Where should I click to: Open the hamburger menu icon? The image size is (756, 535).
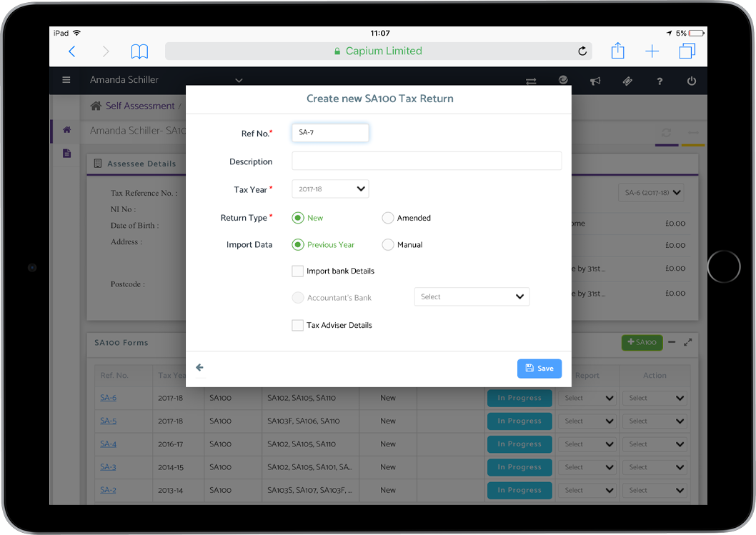[x=66, y=81]
